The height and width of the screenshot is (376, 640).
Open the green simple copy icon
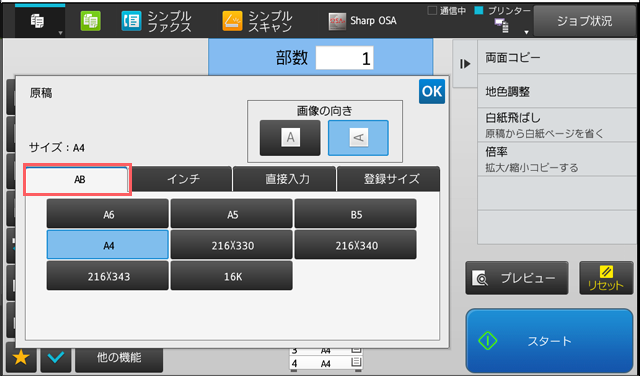[90, 21]
